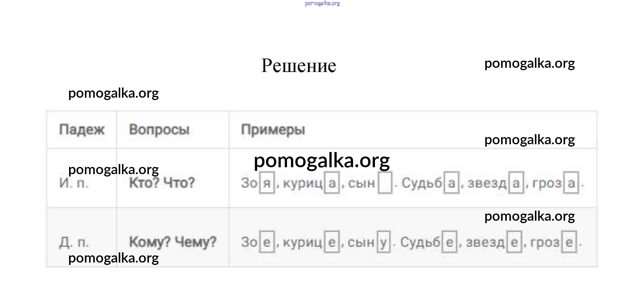Select the Примеры column header

[x=273, y=130]
